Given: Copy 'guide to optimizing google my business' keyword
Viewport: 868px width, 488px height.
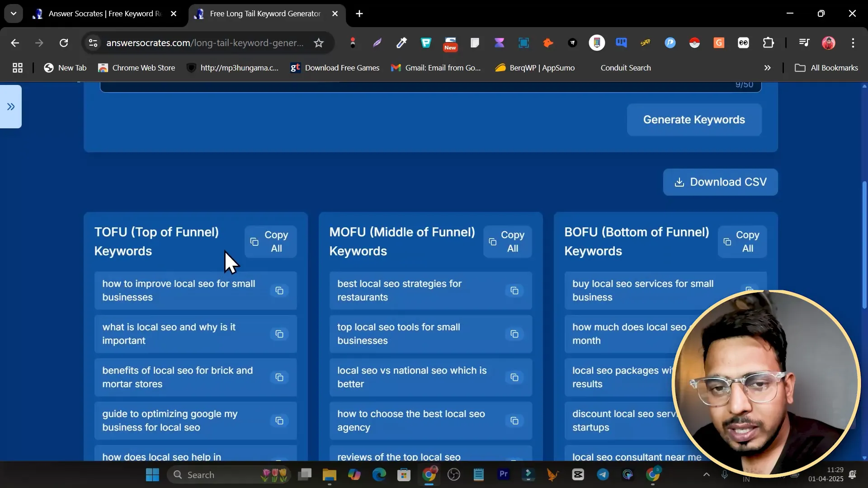Looking at the screenshot, I should coord(279,421).
